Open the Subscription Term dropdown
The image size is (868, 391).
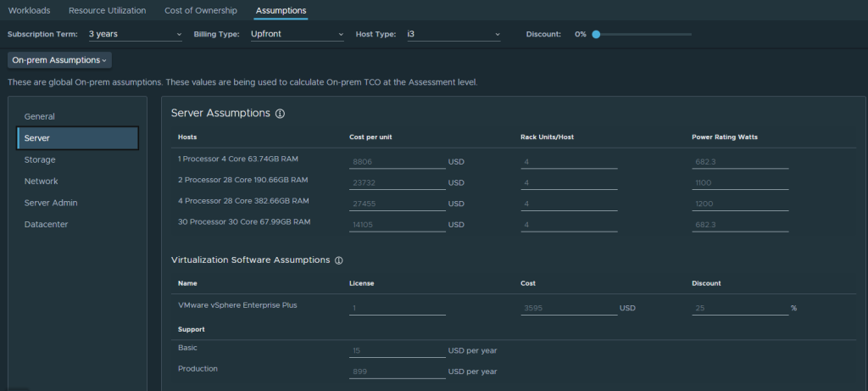(135, 34)
